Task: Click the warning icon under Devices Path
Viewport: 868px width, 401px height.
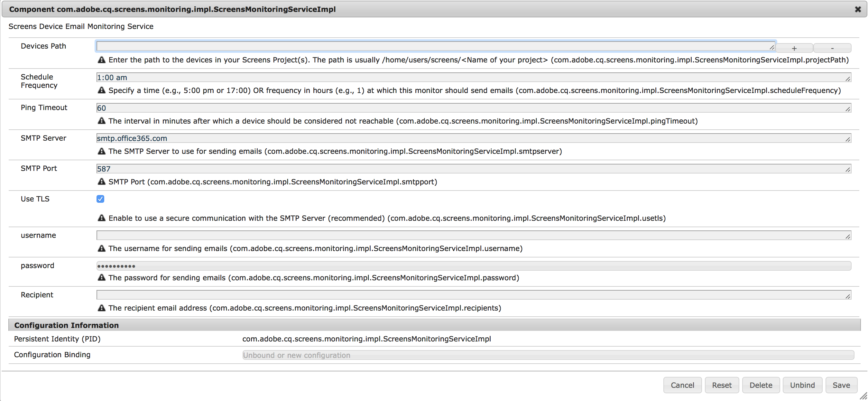Action: coord(101,60)
